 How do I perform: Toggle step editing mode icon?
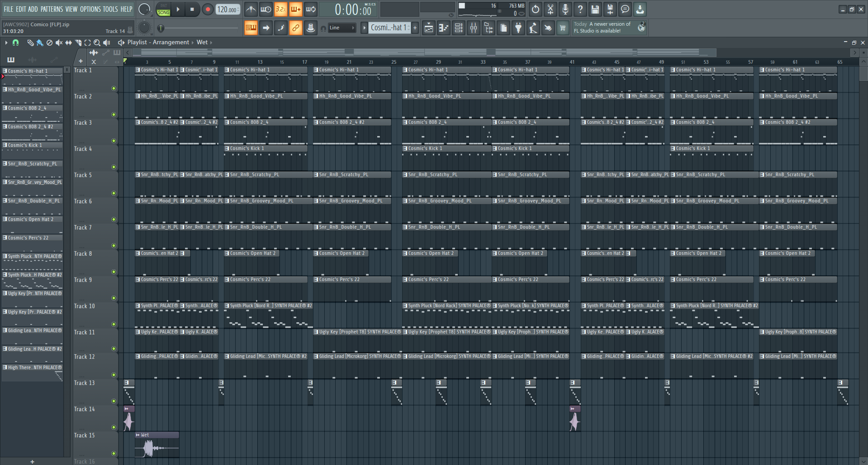tap(281, 28)
